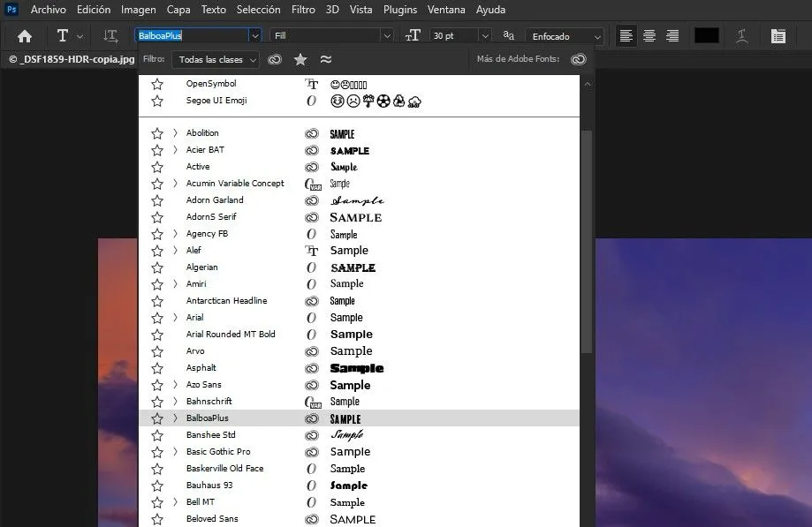The width and height of the screenshot is (812, 527).
Task: Open the Capa menu
Action: coord(178,10)
